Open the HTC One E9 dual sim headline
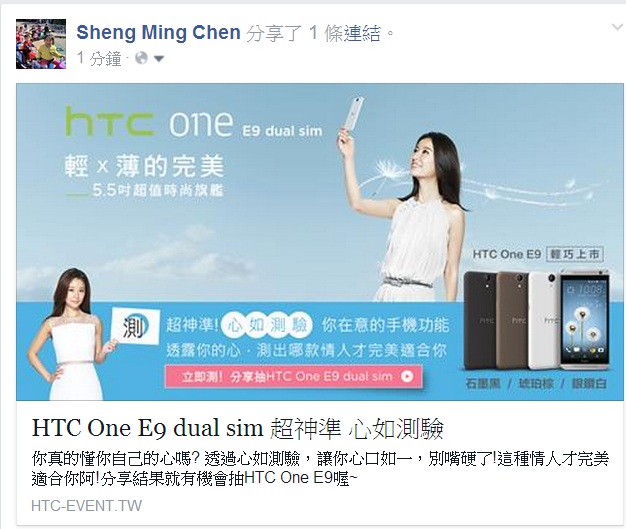 238,428
